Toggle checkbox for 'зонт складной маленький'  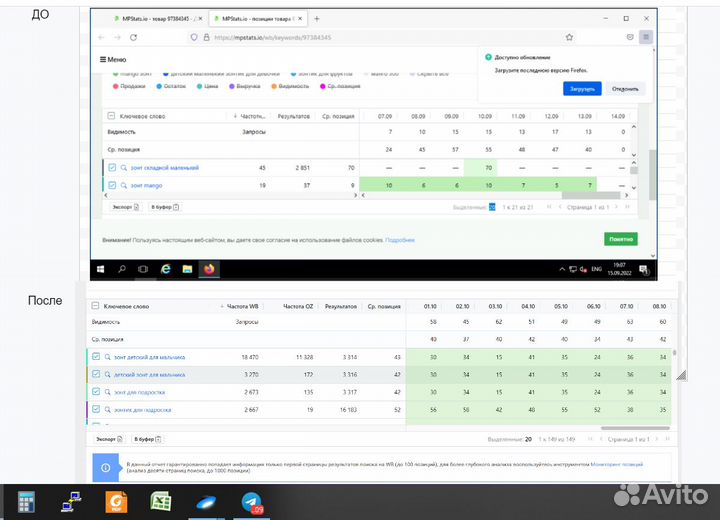click(112, 167)
